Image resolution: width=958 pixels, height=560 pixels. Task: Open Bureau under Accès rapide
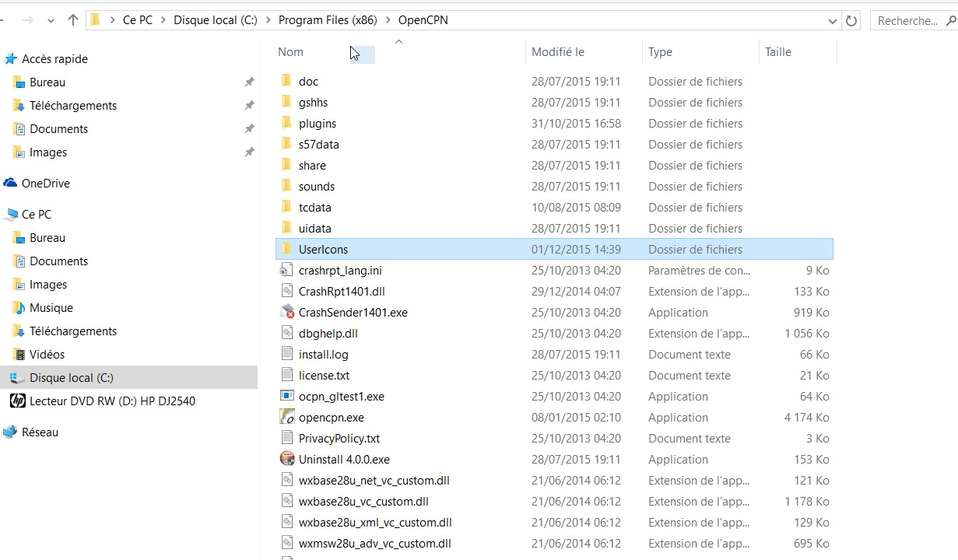point(47,82)
